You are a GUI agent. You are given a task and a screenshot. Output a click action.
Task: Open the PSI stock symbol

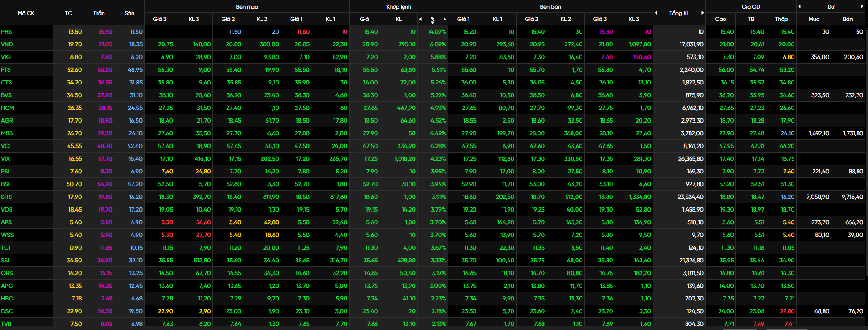tap(5, 172)
